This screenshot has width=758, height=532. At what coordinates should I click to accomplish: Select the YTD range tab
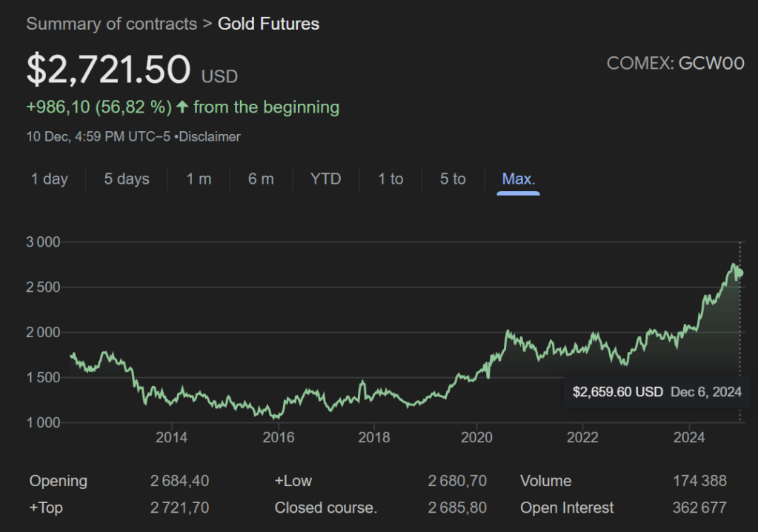325,179
